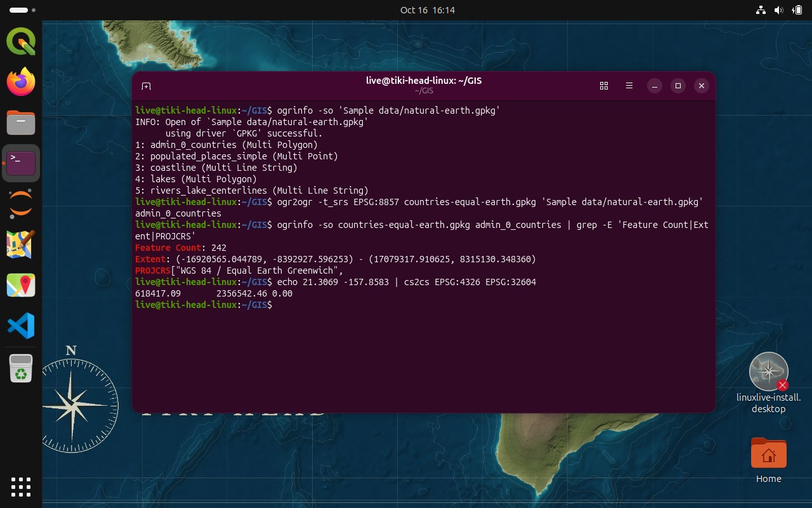Select the Home folder desktop icon

point(769,460)
